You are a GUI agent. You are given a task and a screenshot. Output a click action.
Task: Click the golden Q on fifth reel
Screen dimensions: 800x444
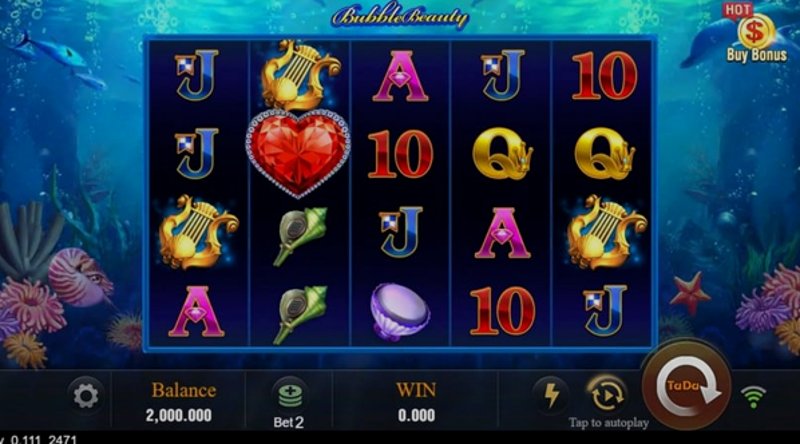point(605,153)
